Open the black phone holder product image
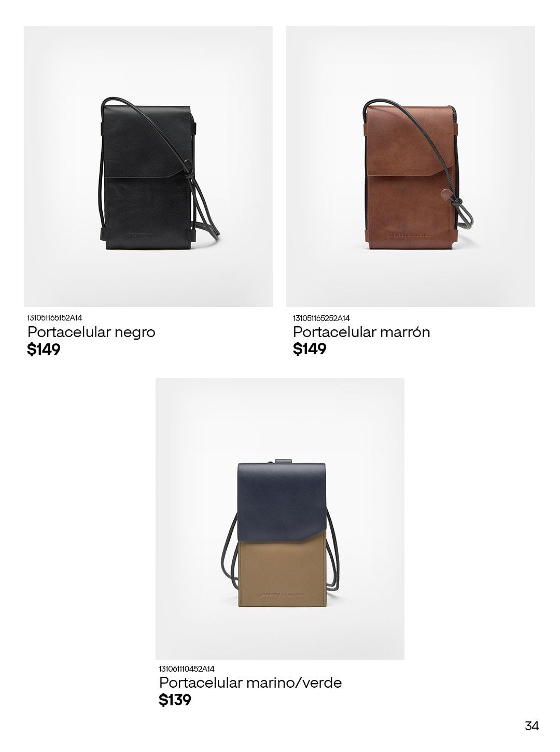Image resolution: width=560 pixels, height=752 pixels. (x=148, y=166)
